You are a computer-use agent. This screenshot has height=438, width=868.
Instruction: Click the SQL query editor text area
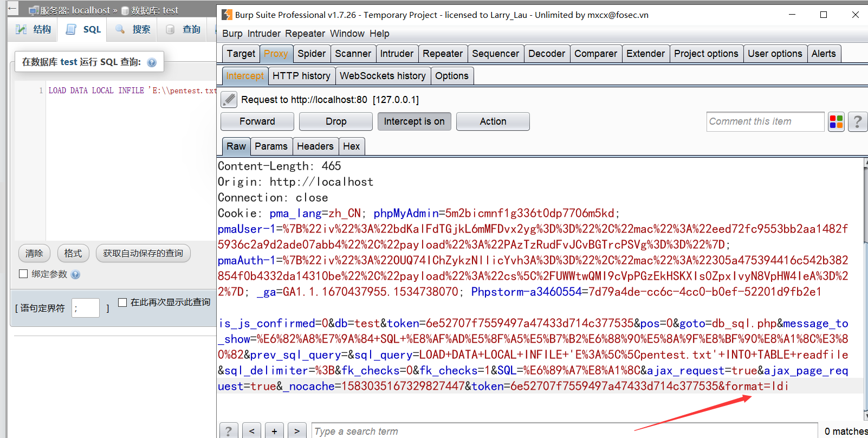click(x=131, y=161)
